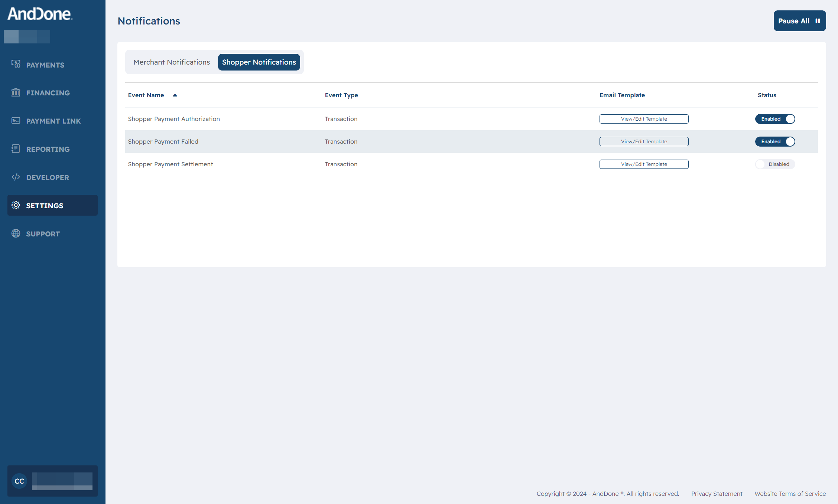Viewport: 838px width, 504px height.
Task: Click the Financing sidebar icon
Action: (16, 93)
